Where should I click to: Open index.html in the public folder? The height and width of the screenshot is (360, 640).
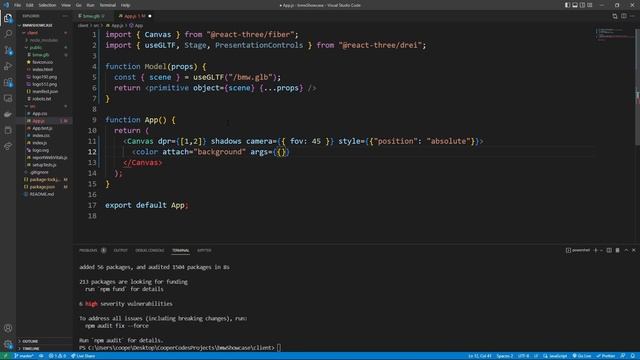click(44, 69)
